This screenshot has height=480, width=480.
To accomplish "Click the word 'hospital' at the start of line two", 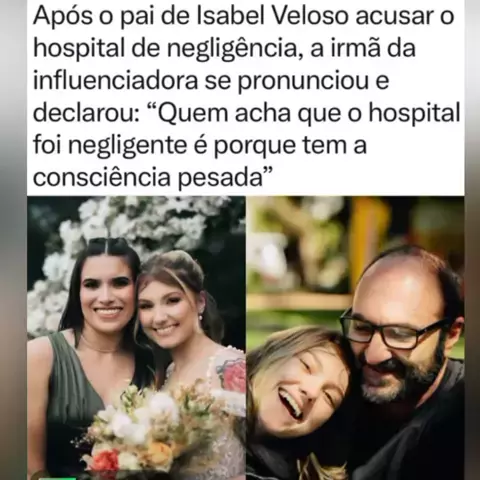I will (76, 49).
